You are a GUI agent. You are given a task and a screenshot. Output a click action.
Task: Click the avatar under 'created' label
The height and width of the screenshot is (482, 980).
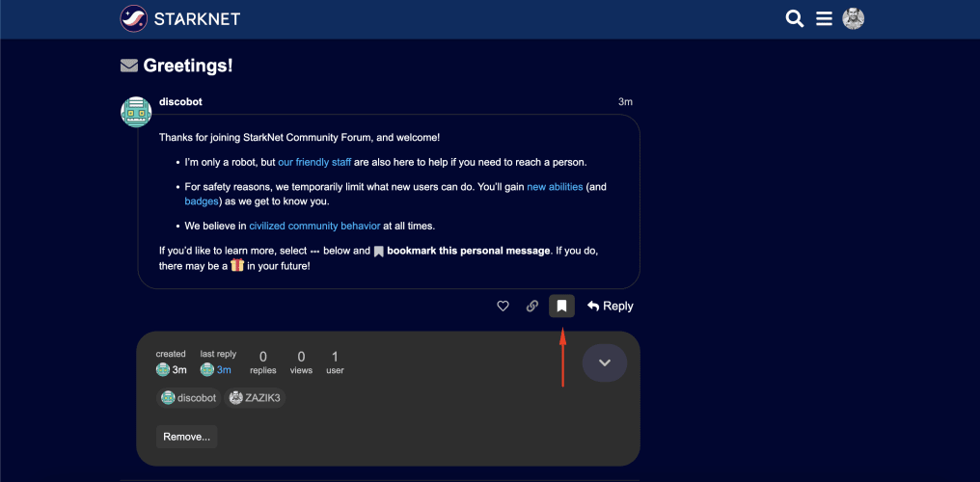click(x=162, y=369)
